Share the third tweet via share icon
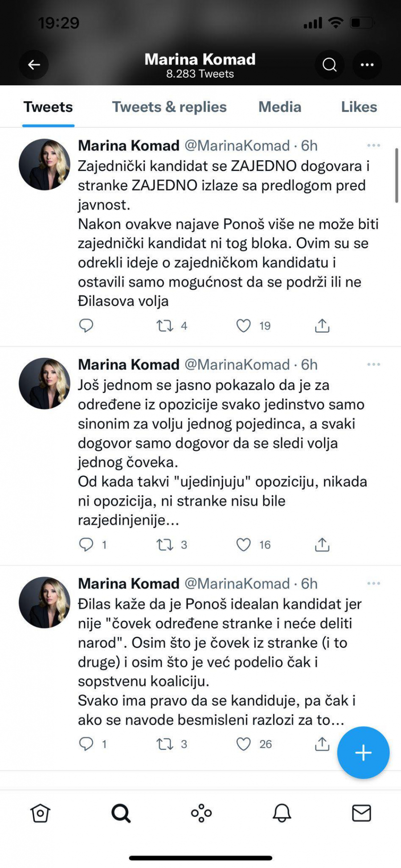This screenshot has height=868, width=401. click(x=322, y=744)
